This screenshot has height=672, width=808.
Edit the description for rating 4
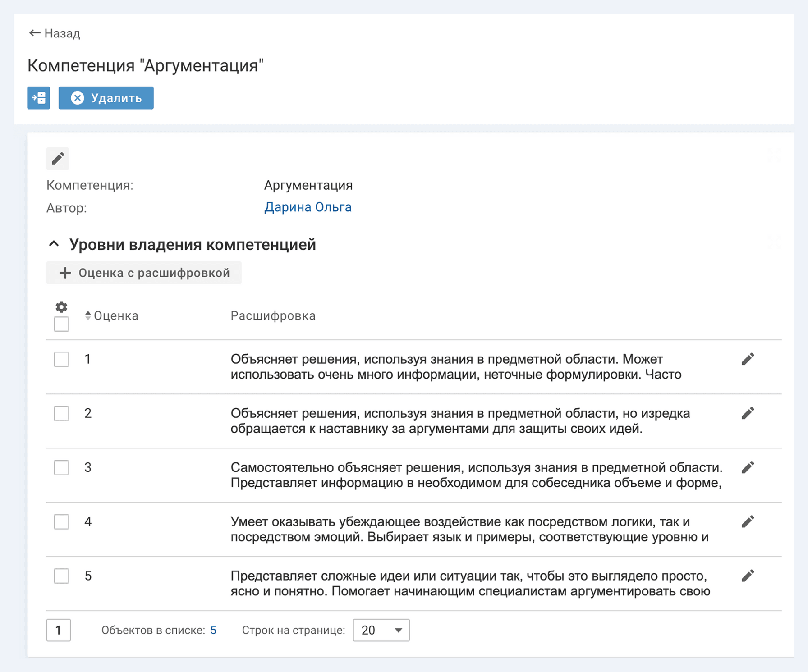coord(748,521)
